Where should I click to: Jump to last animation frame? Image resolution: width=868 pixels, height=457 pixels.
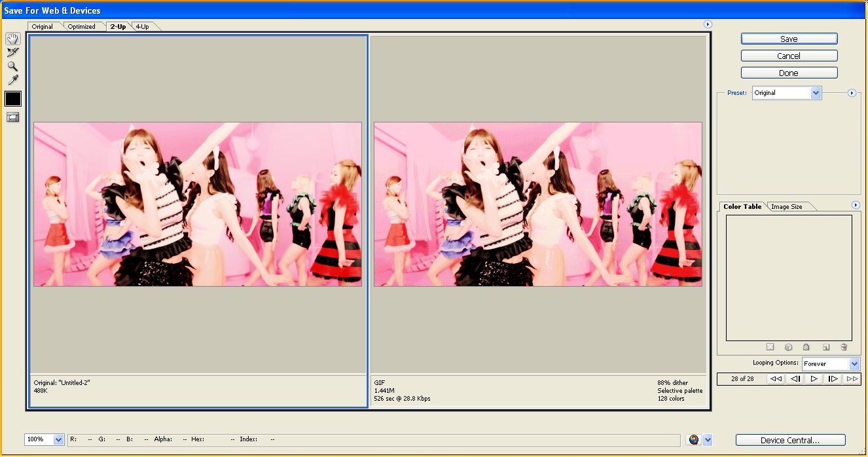[852, 378]
